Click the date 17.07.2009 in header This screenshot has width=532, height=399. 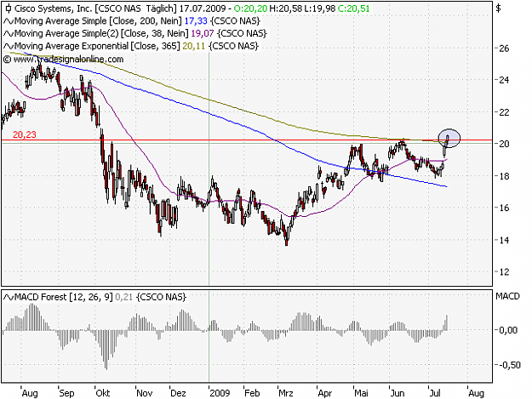(203, 9)
